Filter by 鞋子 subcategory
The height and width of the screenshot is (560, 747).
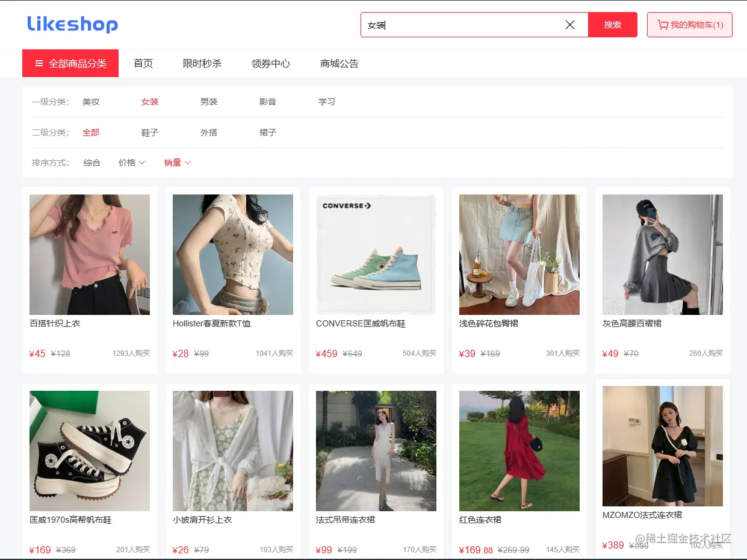tap(150, 132)
